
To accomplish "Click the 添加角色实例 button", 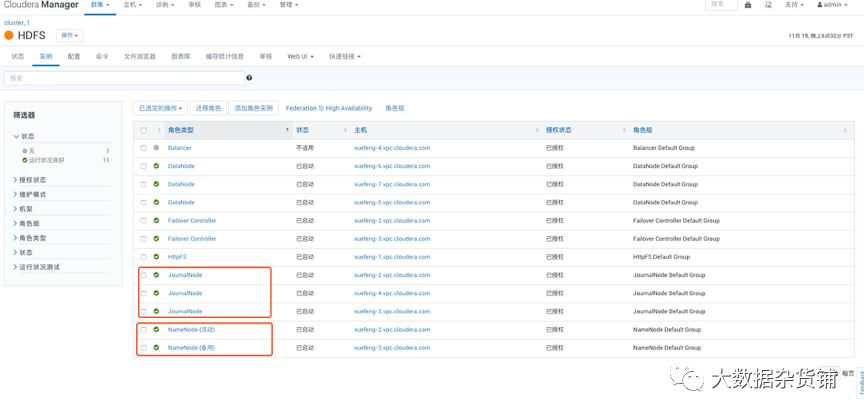I will tap(253, 108).
